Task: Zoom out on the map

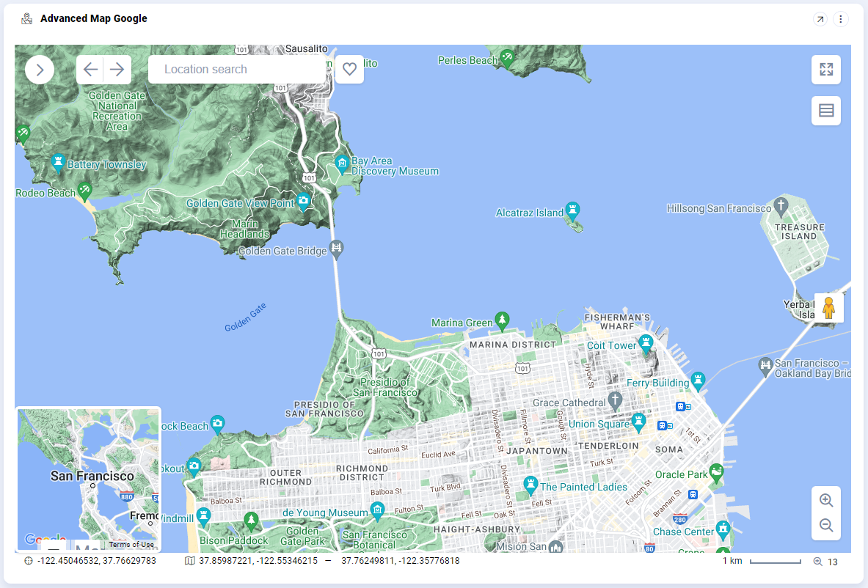Action: (826, 526)
